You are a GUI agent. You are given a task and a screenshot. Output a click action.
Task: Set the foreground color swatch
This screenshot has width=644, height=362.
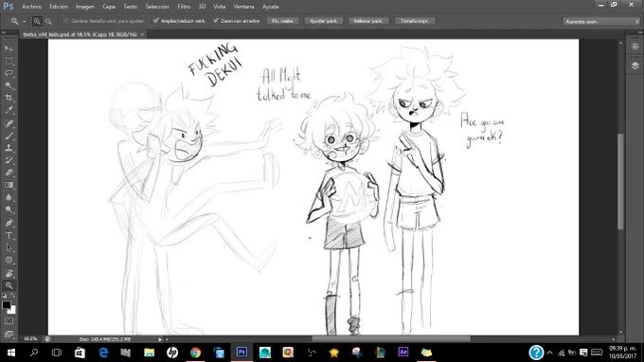[x=7, y=305]
